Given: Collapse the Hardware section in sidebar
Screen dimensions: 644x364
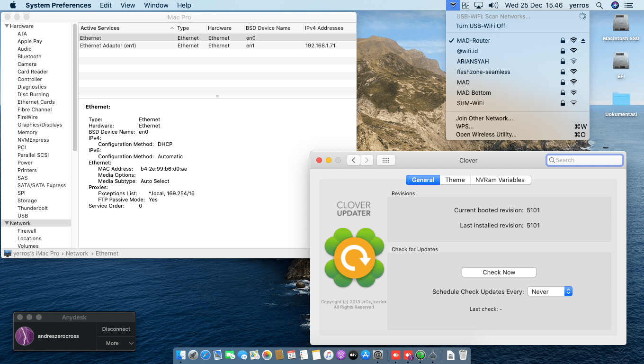Looking at the screenshot, I should (7, 26).
